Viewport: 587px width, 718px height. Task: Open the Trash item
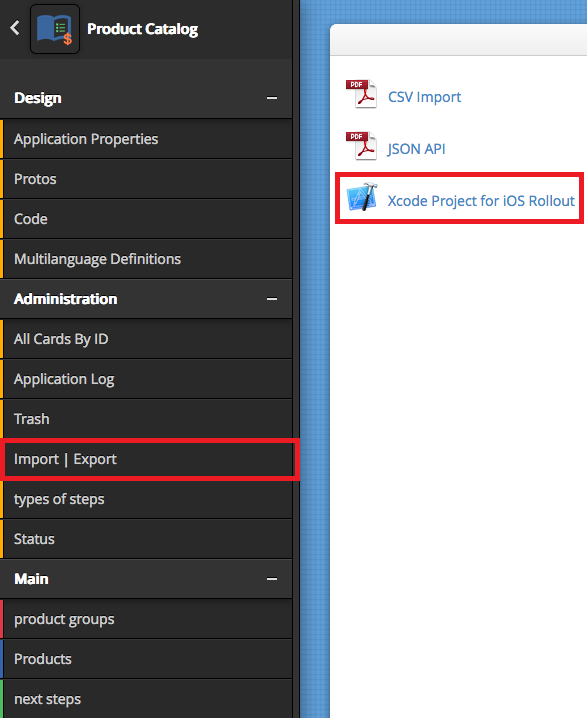pyautogui.click(x=146, y=419)
